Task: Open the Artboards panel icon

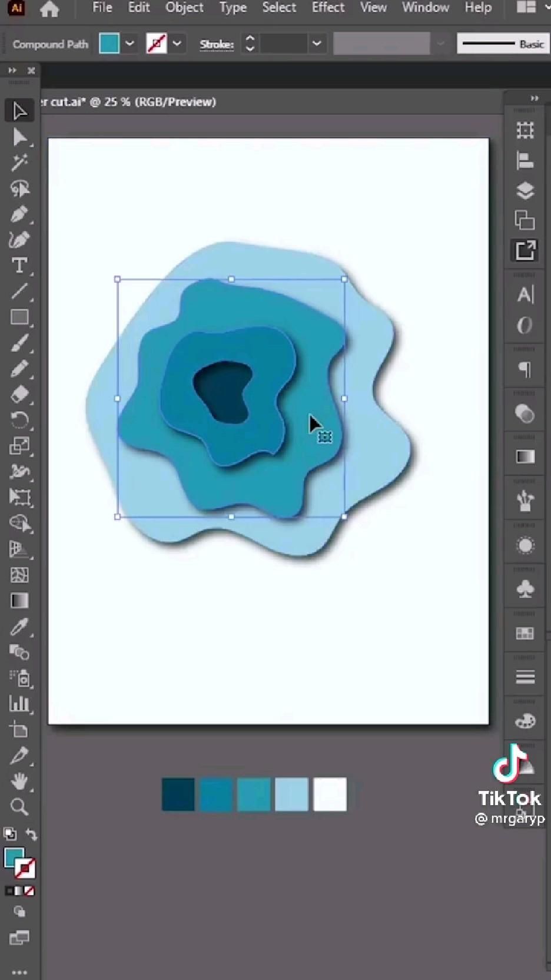Action: click(525, 130)
